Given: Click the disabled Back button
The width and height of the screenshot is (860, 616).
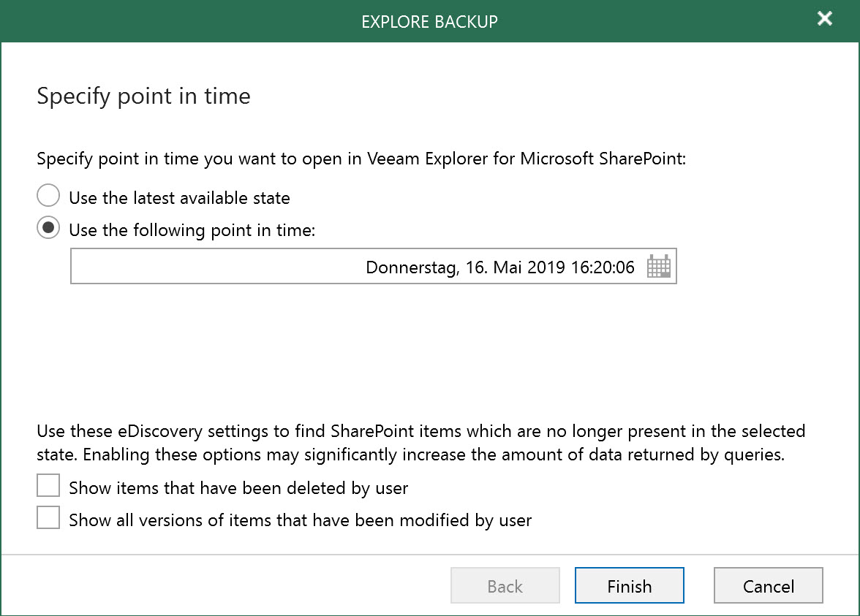Looking at the screenshot, I should click(x=505, y=586).
